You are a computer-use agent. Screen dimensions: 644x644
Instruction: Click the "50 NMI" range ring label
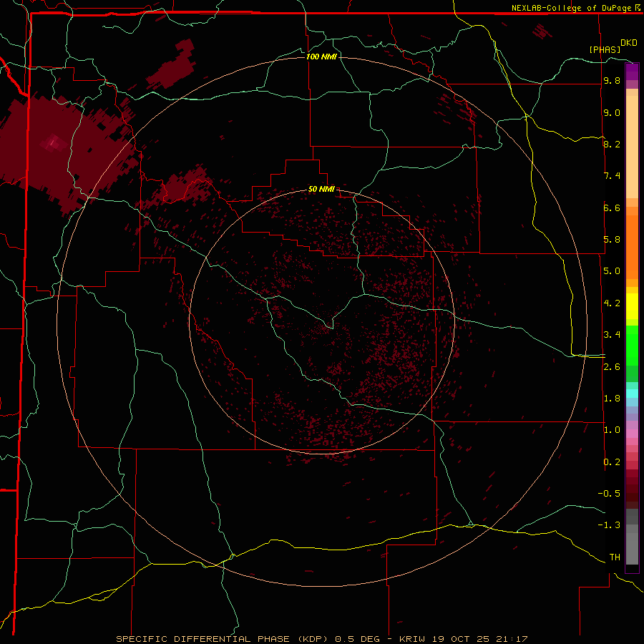point(321,189)
